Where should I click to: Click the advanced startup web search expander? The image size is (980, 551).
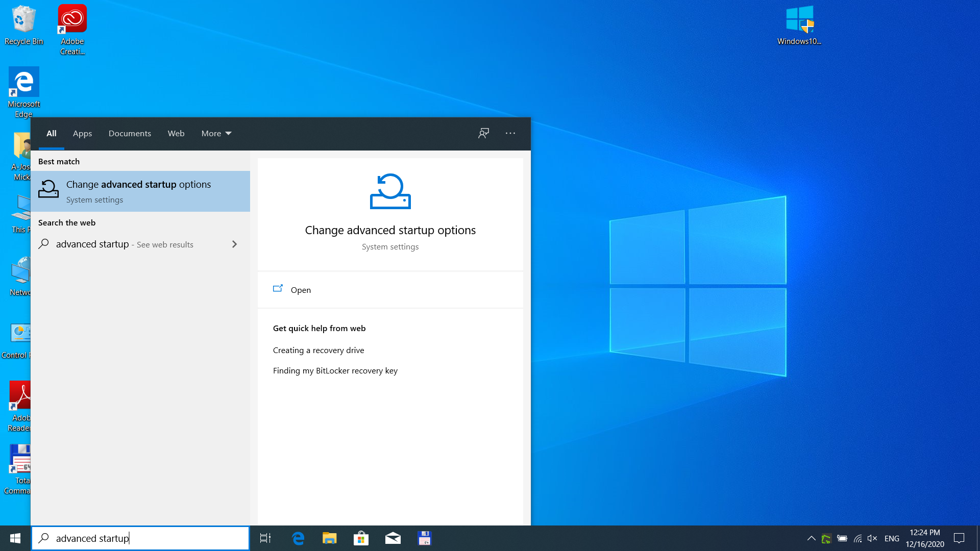235,244
